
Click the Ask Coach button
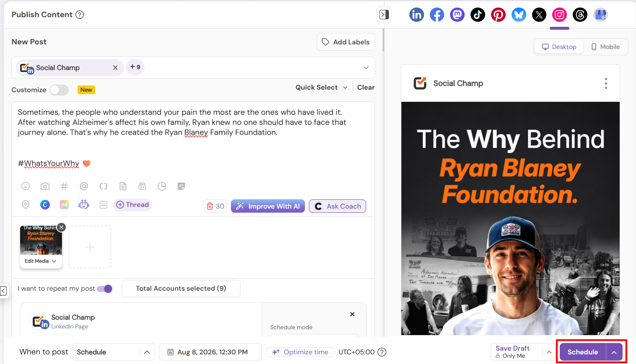(337, 206)
